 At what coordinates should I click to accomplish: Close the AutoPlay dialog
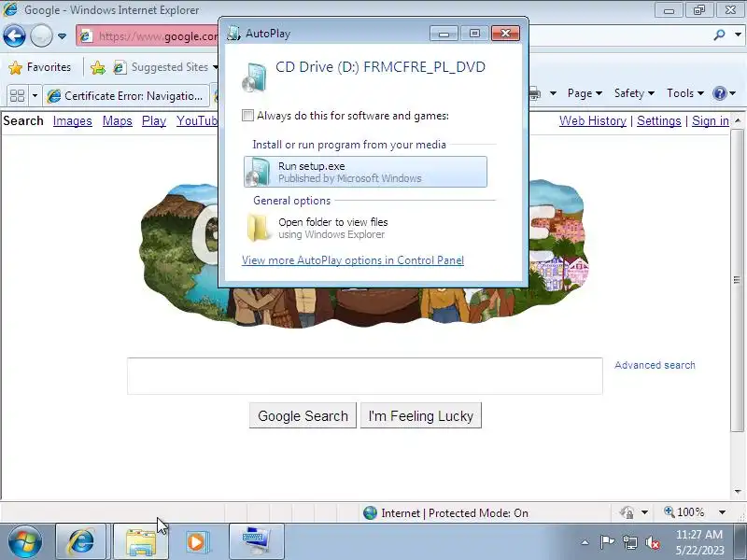point(505,34)
